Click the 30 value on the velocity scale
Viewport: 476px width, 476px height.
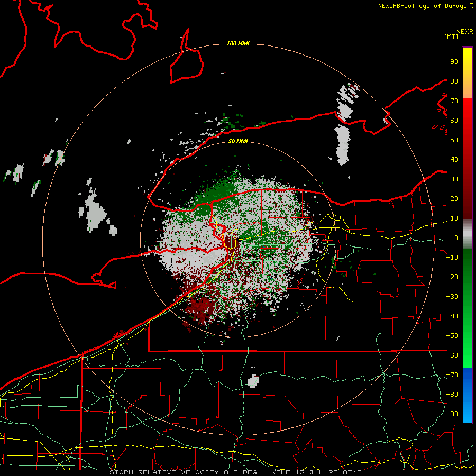tap(454, 179)
